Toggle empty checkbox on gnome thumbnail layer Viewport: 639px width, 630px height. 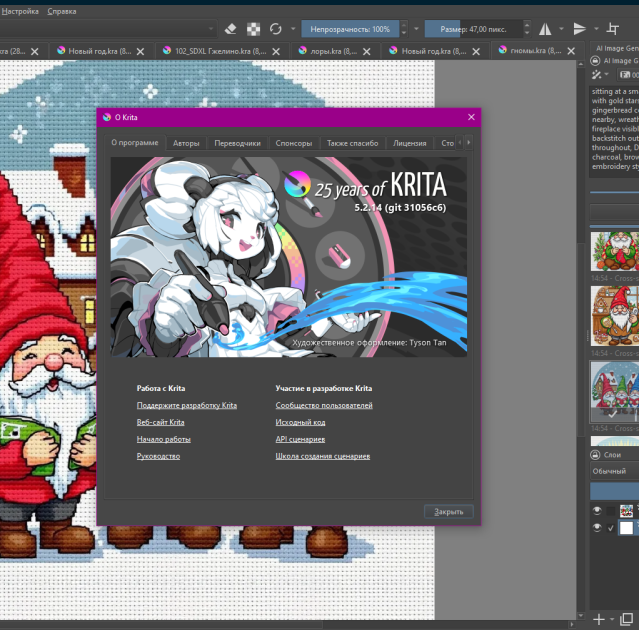pos(610,511)
